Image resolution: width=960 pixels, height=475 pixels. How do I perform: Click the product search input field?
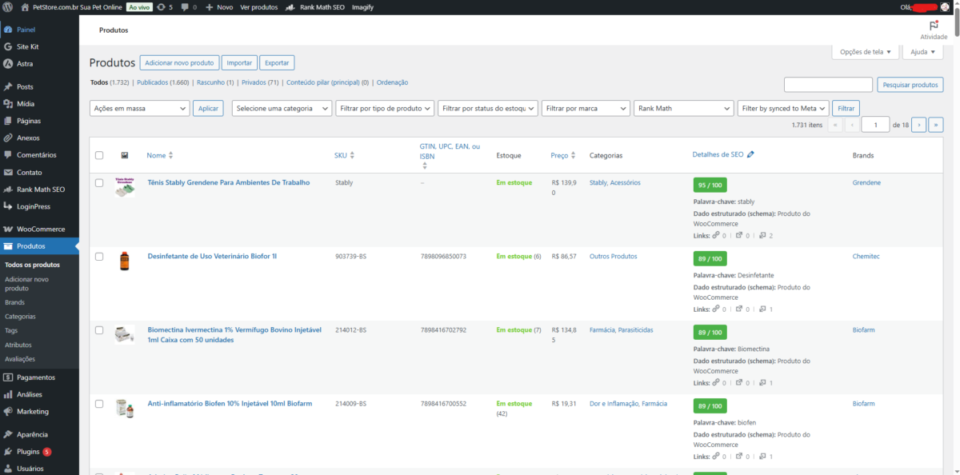(828, 85)
